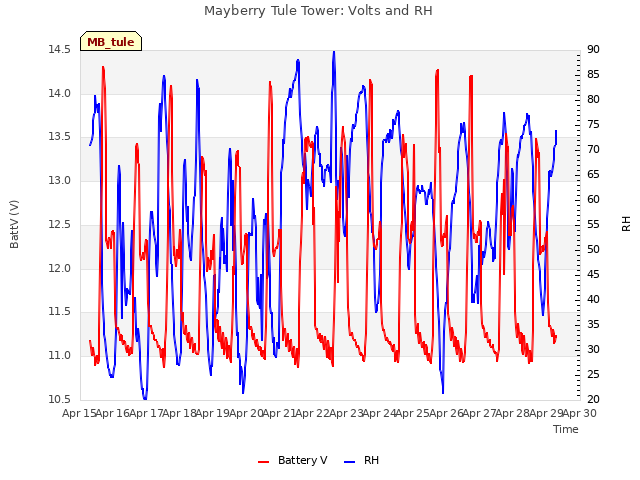640x480 pixels.
Task: Click the 14.0 left axis tick label
Action: (60, 93)
